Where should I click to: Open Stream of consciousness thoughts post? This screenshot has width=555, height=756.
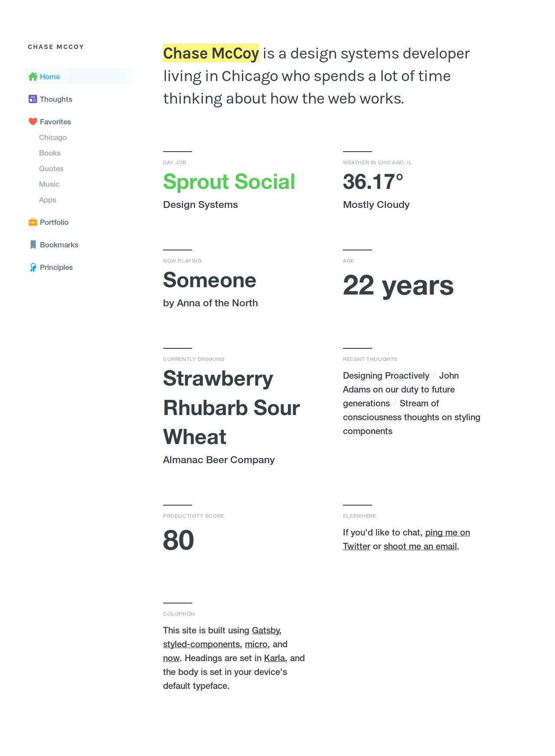click(411, 417)
